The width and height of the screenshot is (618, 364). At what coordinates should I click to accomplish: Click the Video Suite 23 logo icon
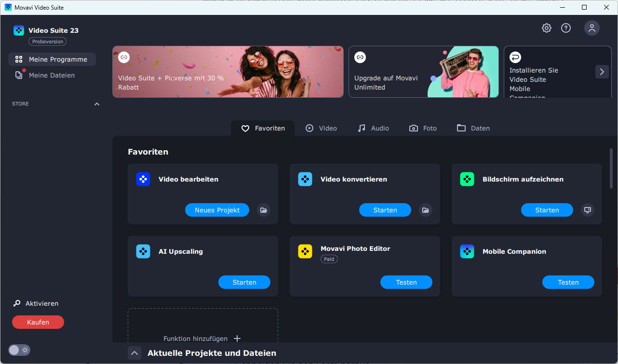pos(19,30)
